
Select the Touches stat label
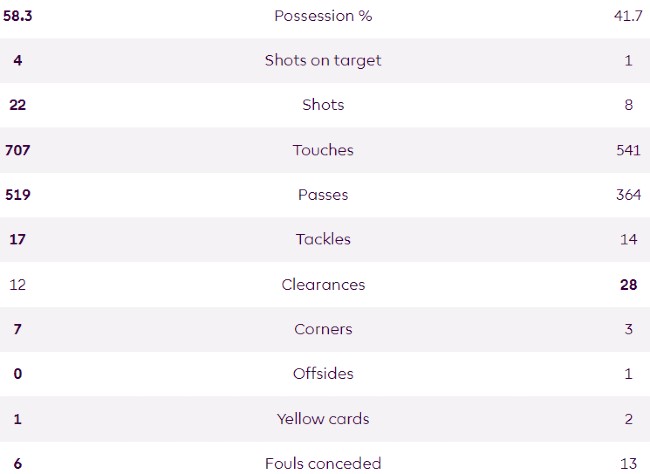point(323,150)
